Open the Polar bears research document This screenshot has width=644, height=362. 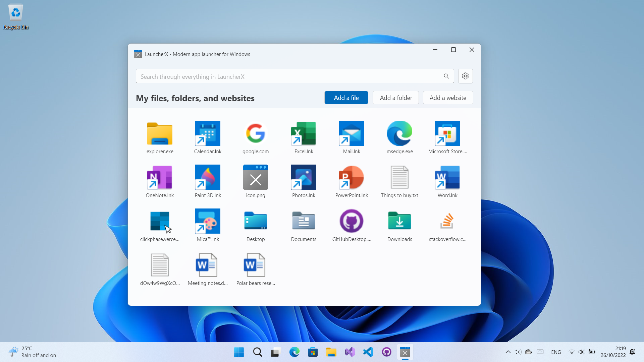pos(256,269)
